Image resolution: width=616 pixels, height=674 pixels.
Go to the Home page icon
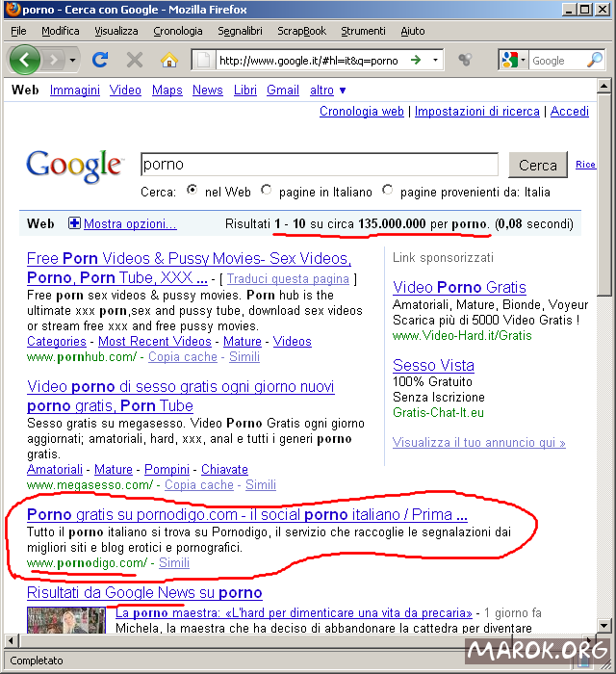click(169, 60)
